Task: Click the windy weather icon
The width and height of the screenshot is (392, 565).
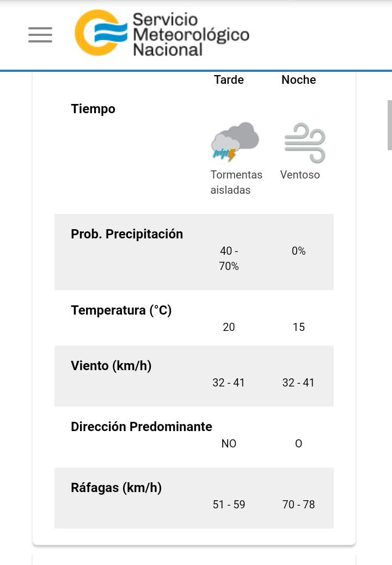Action: pyautogui.click(x=304, y=143)
